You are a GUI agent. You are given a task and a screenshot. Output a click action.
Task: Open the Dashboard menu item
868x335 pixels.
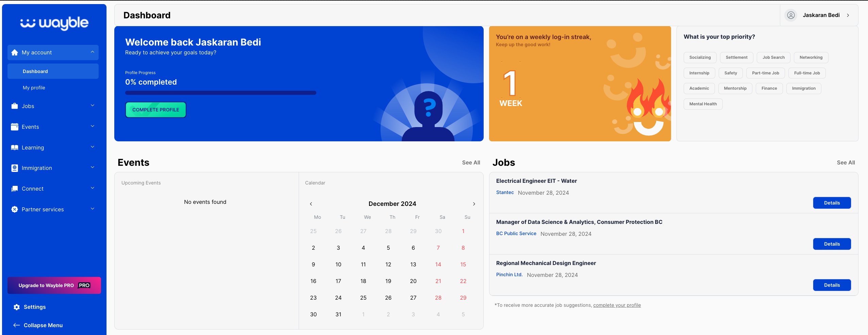(35, 71)
